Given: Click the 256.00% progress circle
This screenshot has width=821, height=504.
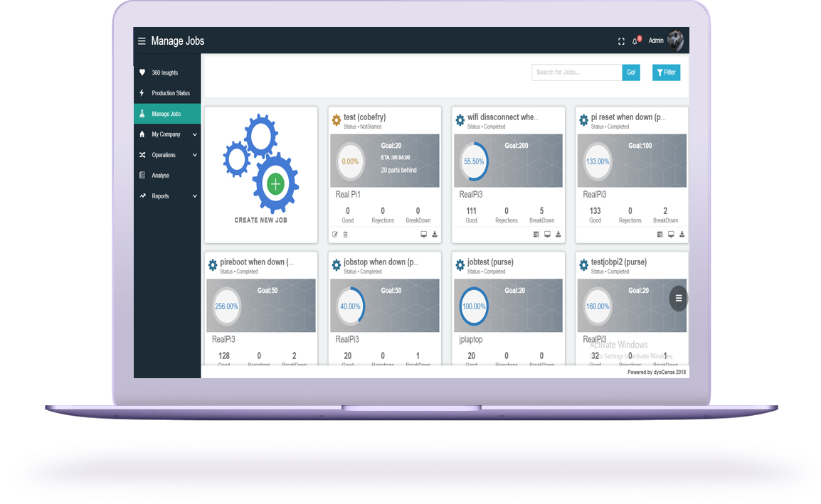Looking at the screenshot, I should [x=227, y=306].
